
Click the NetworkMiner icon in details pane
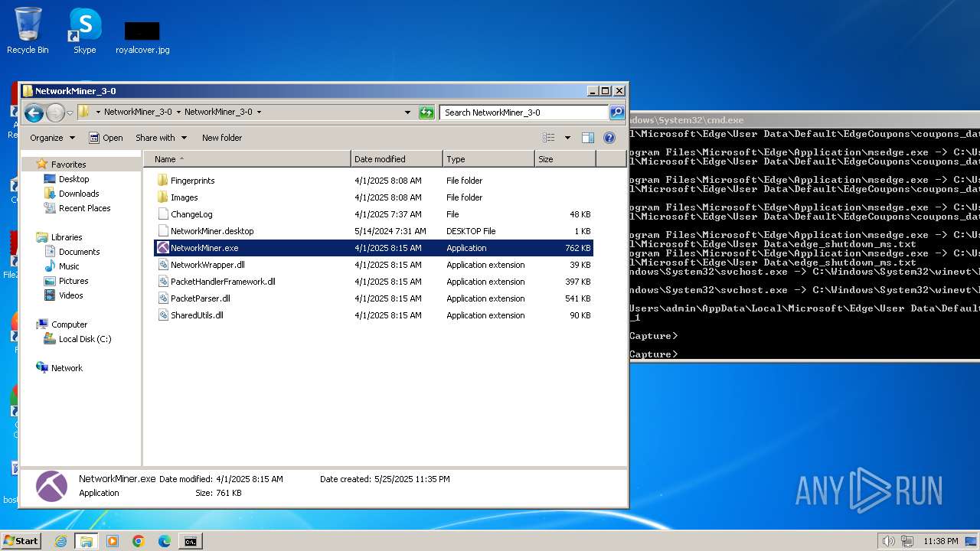point(51,486)
